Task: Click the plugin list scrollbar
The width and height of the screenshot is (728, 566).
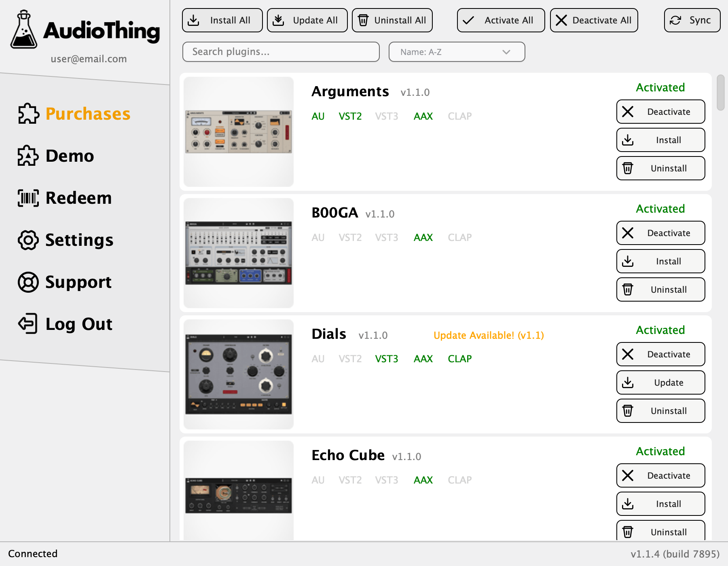Action: coord(720,93)
